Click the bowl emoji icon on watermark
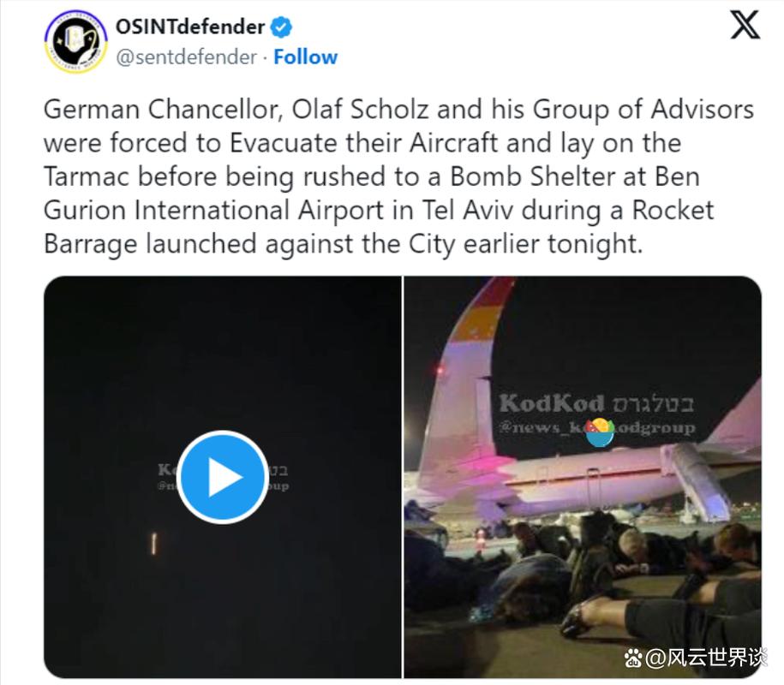Viewport: 784px width, 685px height. tap(600, 432)
